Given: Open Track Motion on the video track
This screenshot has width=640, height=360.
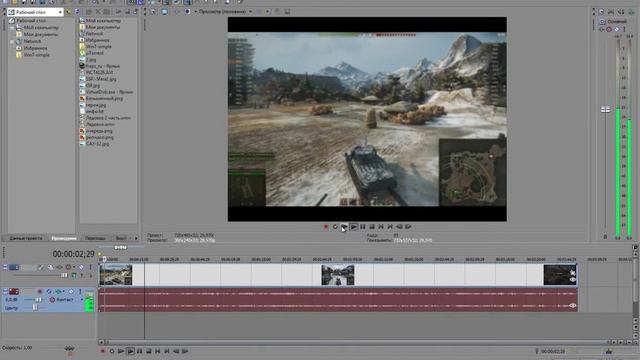Looking at the screenshot, I should 50,267.
